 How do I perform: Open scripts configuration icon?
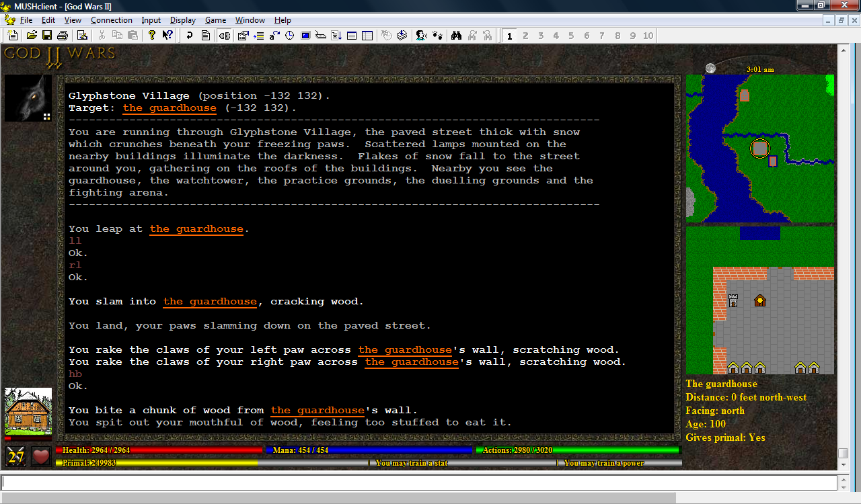pos(336,36)
